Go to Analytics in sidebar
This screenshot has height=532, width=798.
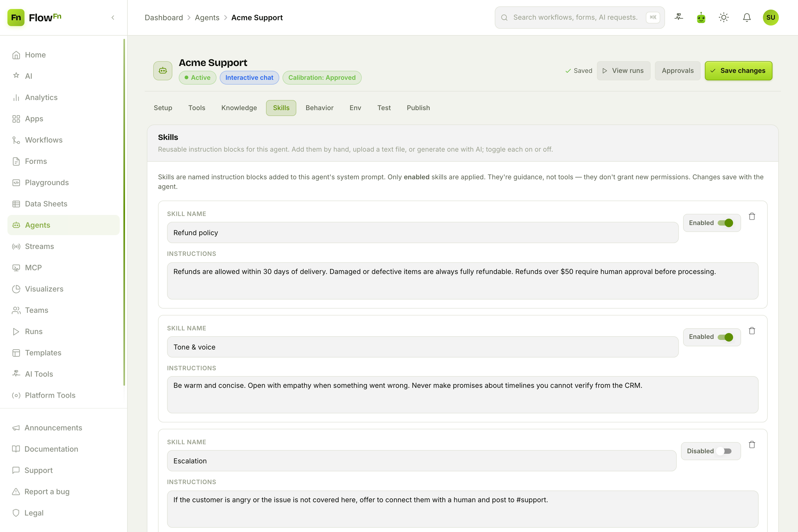pyautogui.click(x=64, y=97)
